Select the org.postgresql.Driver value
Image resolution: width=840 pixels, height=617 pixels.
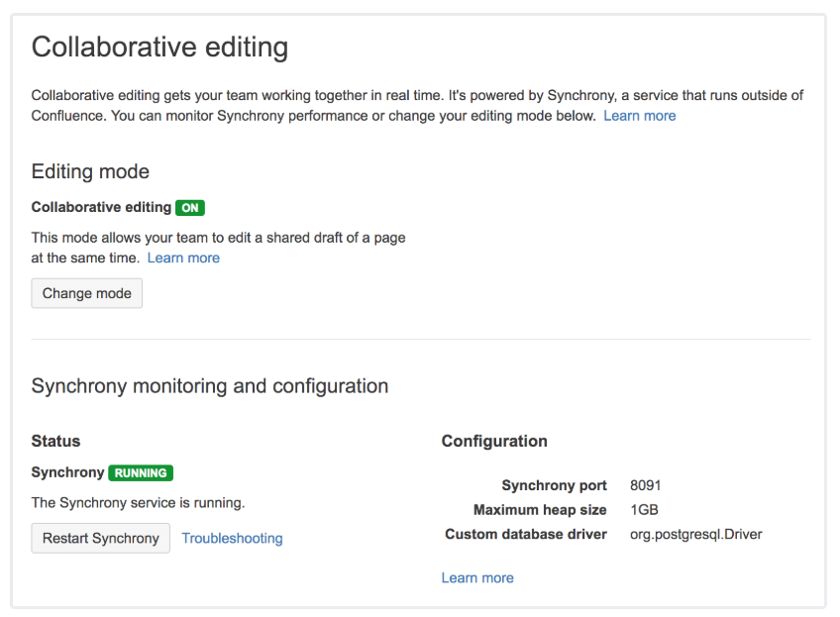point(696,534)
